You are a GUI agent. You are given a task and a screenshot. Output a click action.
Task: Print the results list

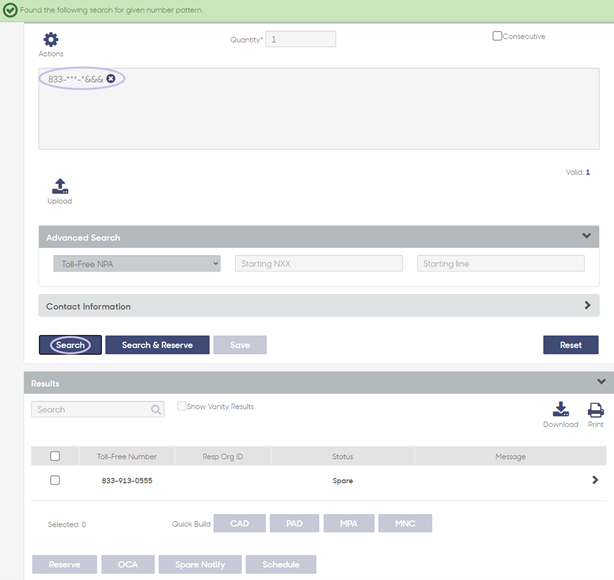click(596, 410)
